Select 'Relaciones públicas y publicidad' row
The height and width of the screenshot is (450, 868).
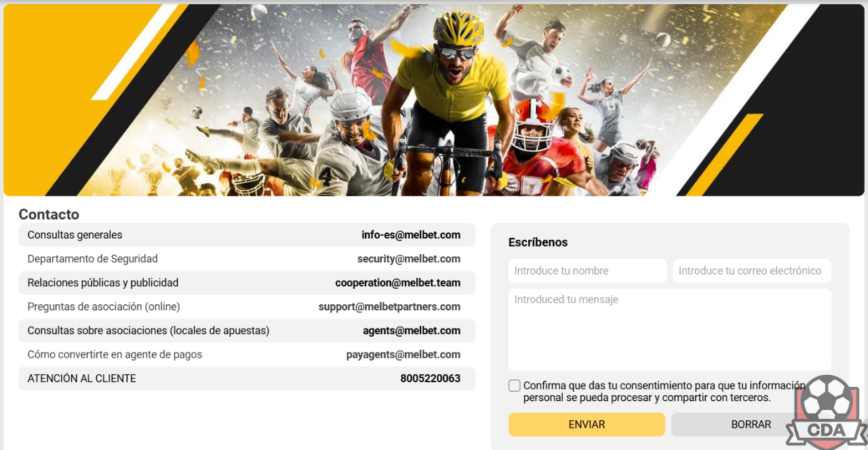[247, 283]
